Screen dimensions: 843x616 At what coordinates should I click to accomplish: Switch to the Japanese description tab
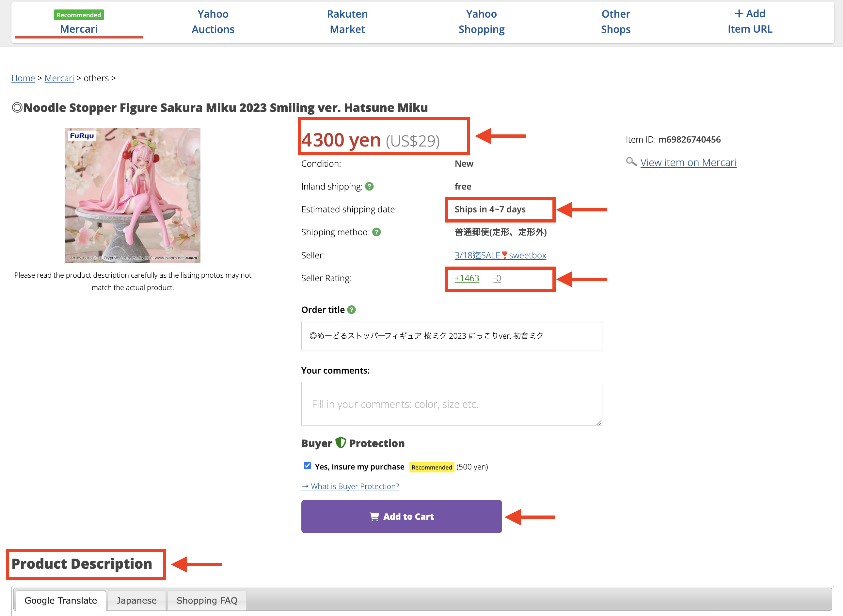pyautogui.click(x=136, y=600)
